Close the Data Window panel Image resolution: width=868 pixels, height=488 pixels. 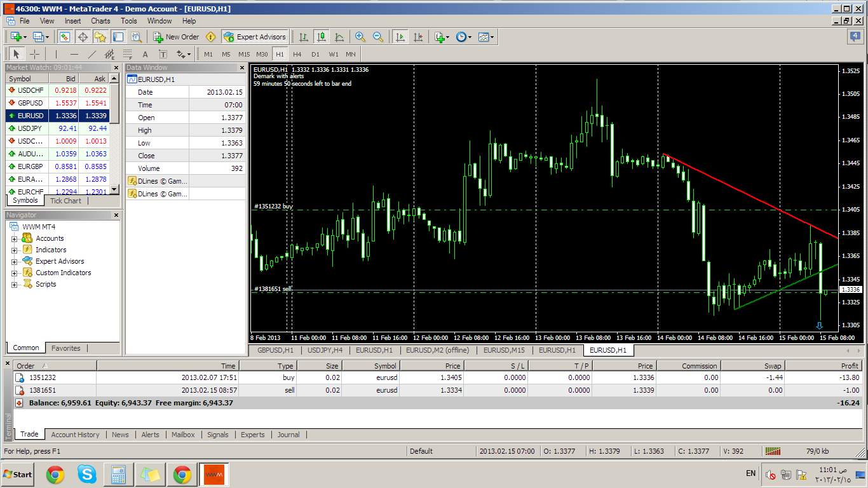click(x=241, y=67)
